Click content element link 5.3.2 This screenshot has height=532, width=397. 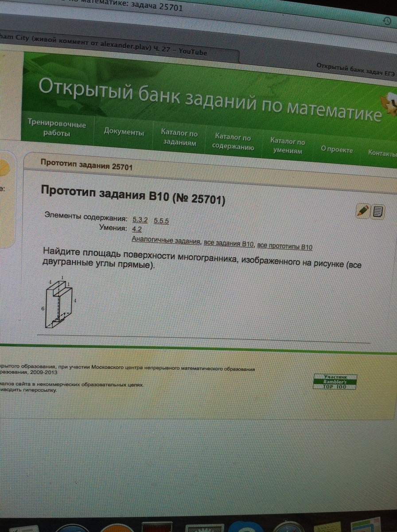(x=140, y=220)
